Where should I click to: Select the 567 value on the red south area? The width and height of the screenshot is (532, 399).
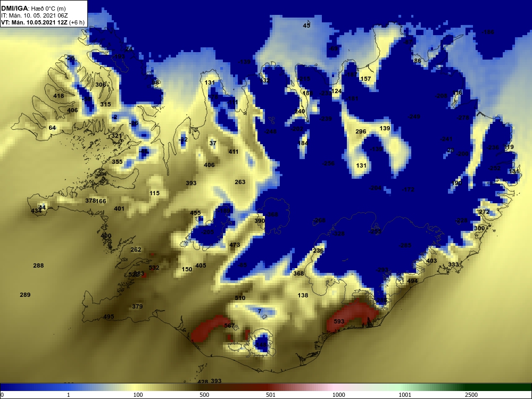[229, 326]
